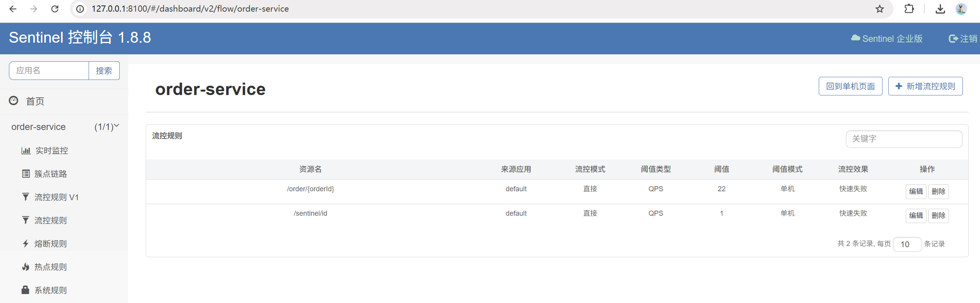980x303 pixels.
Task: Click resource name /sentinel/id
Action: [x=310, y=213]
